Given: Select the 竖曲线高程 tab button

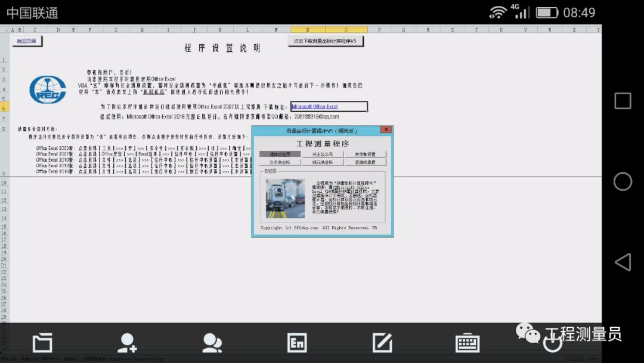Looking at the screenshot, I should click(365, 162).
